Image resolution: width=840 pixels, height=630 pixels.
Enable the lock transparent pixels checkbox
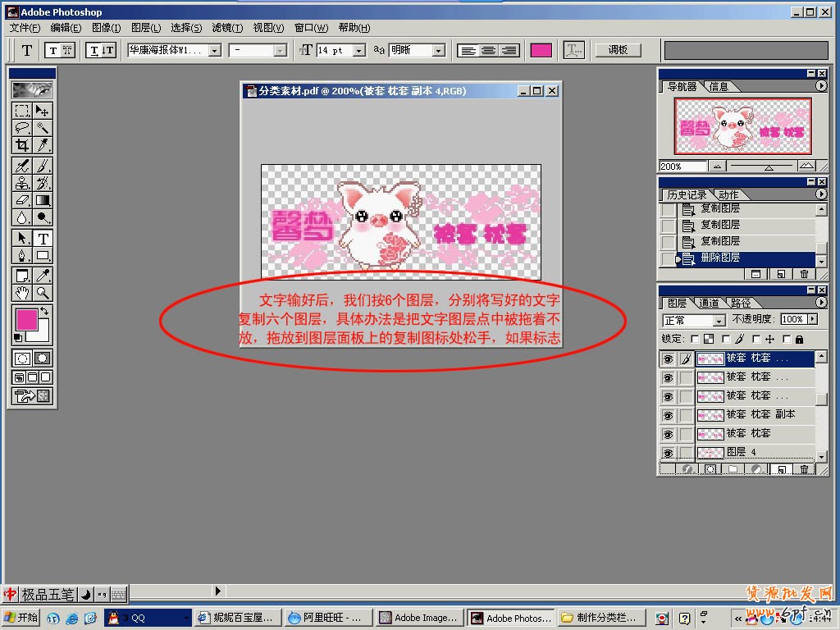click(695, 339)
